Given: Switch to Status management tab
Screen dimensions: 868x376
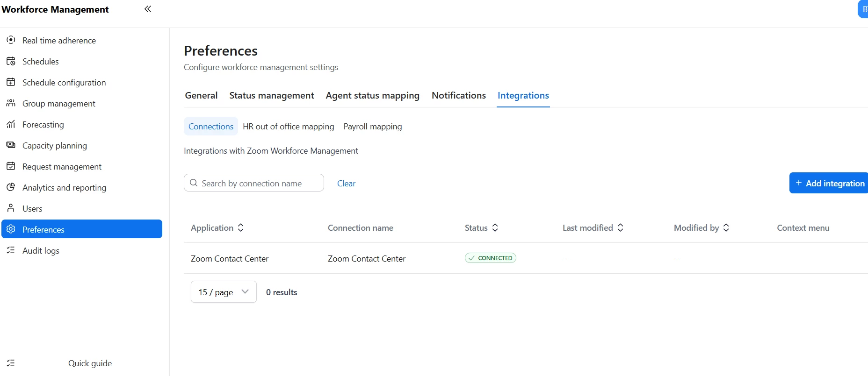Looking at the screenshot, I should [272, 95].
